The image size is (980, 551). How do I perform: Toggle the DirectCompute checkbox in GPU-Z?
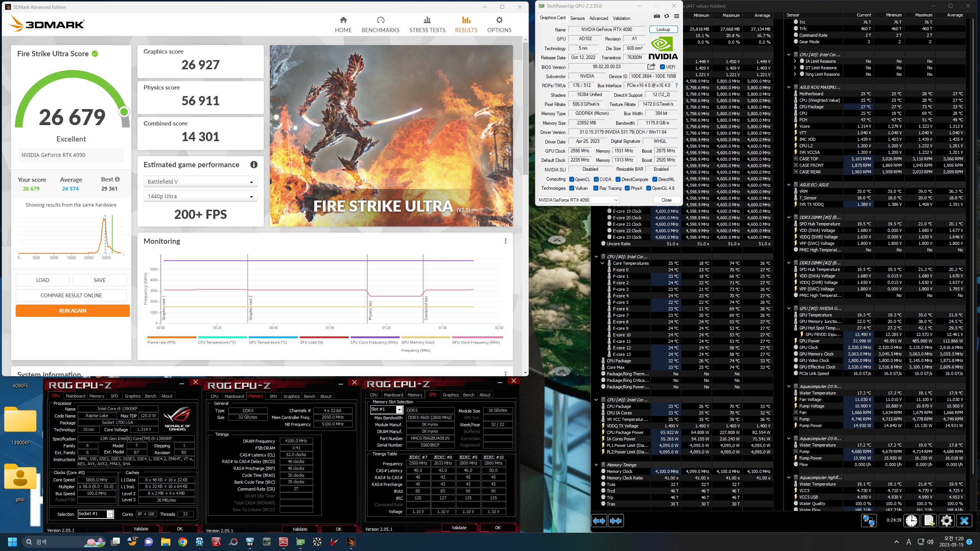[618, 179]
